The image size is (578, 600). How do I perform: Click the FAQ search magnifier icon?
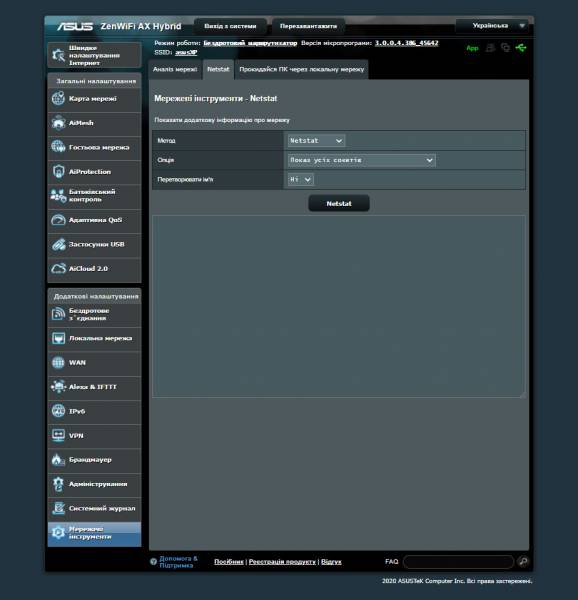pos(523,561)
